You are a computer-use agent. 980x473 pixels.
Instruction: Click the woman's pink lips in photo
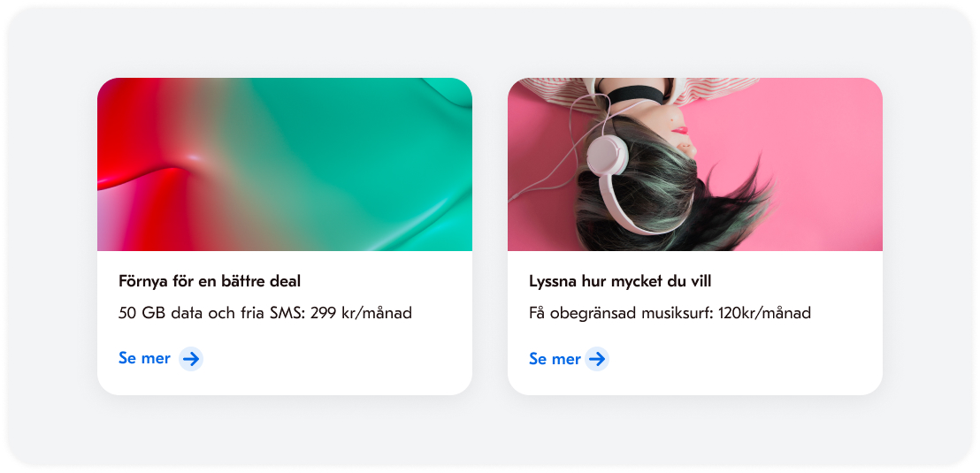[679, 131]
